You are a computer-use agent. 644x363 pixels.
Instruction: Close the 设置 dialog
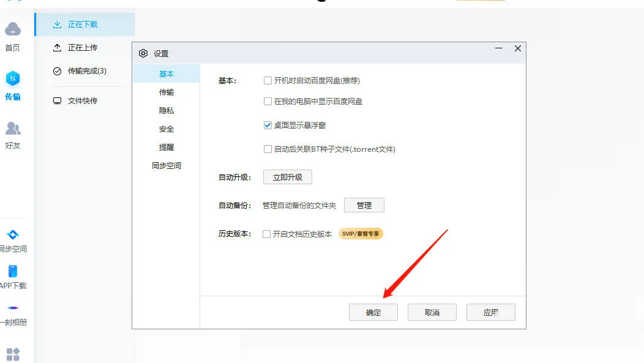pyautogui.click(x=518, y=48)
